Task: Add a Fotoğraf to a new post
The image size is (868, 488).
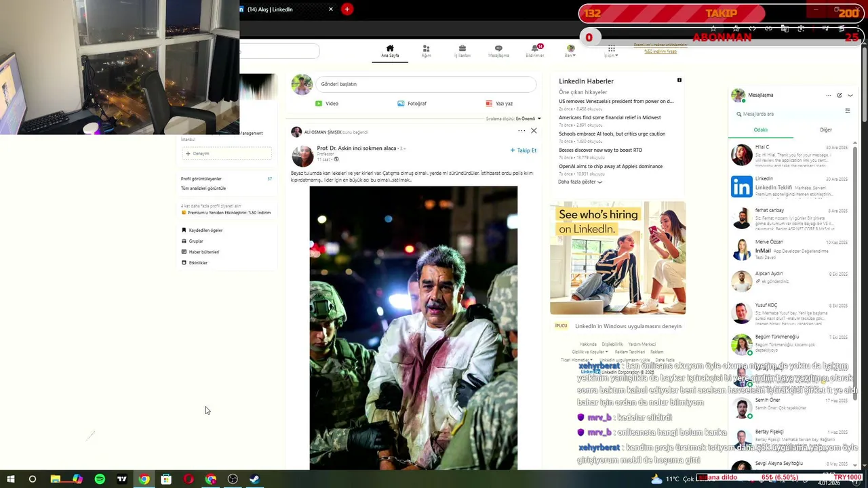Action: 412,104
